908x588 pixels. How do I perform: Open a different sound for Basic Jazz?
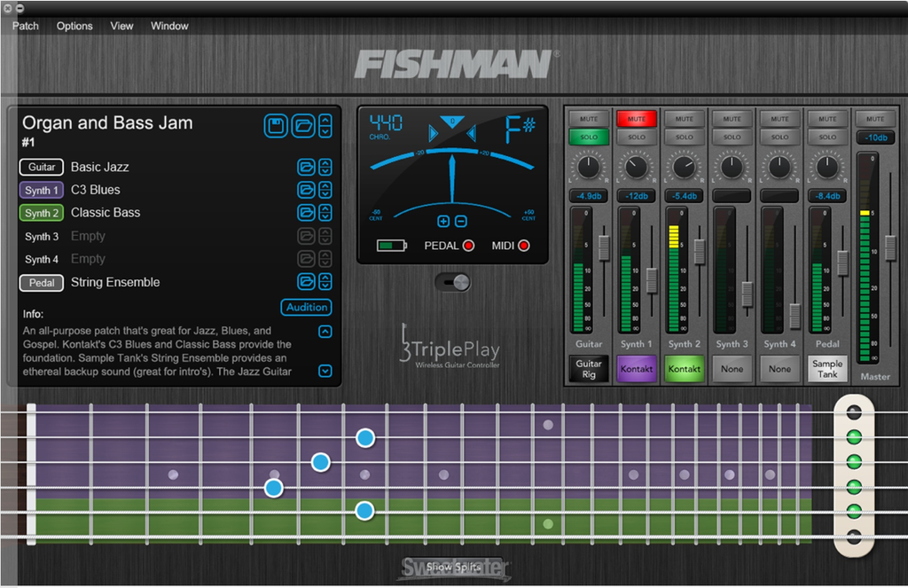click(x=306, y=167)
